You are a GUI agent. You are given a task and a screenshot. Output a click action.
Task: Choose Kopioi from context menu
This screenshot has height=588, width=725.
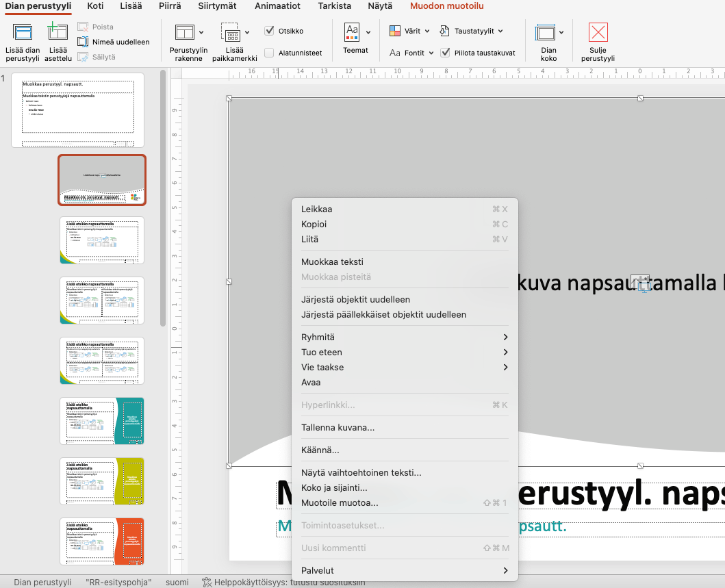[405, 225]
